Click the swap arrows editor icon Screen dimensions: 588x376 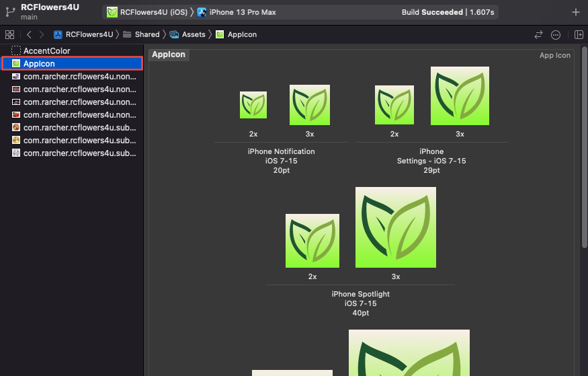[538, 35]
